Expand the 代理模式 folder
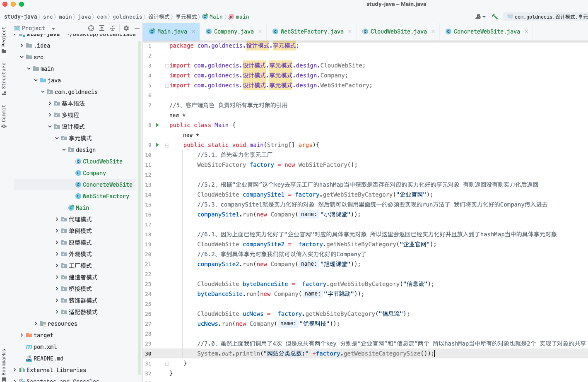Screen dimensions: 588x382 [x=57, y=219]
